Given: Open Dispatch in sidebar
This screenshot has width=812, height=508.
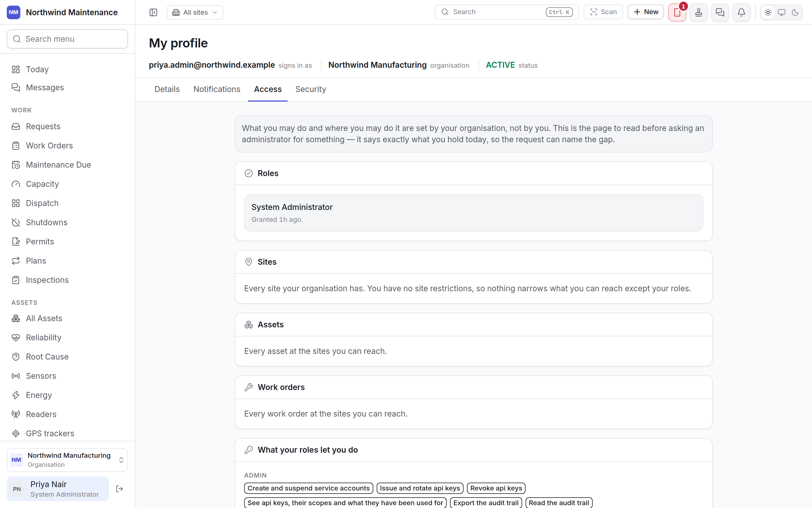Looking at the screenshot, I should coord(67,203).
